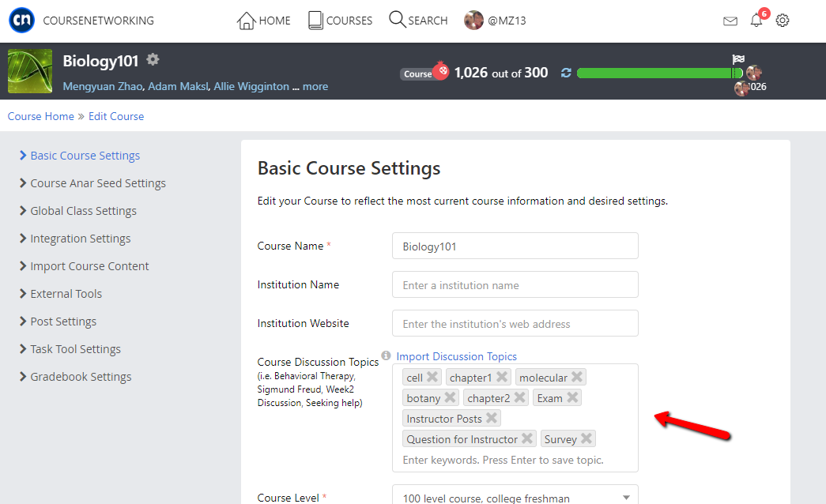Click the green course progress bar

[x=659, y=73]
